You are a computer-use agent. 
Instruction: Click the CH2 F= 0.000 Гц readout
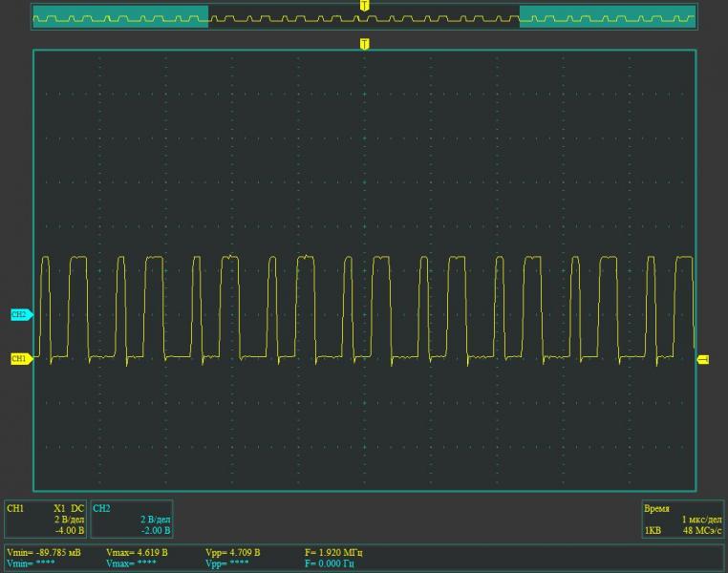point(330,564)
